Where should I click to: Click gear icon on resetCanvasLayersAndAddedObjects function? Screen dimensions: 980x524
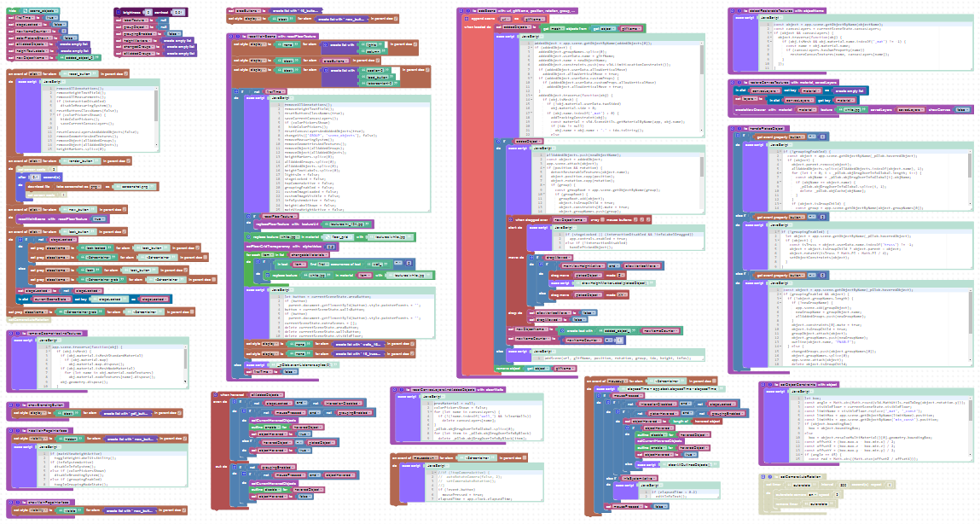[394, 389]
